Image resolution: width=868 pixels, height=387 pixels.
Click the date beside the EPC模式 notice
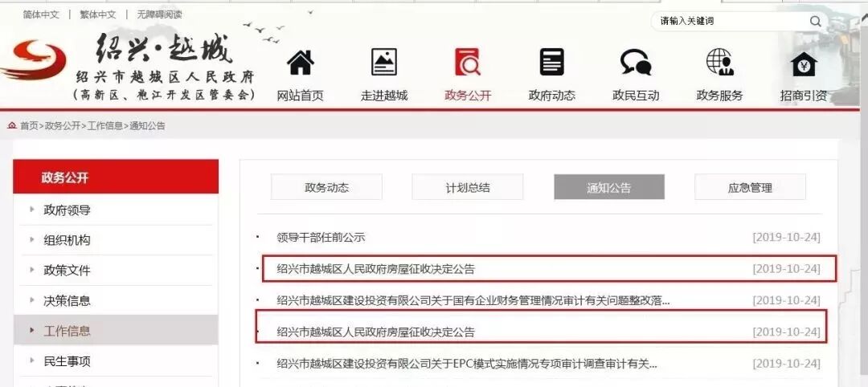787,364
